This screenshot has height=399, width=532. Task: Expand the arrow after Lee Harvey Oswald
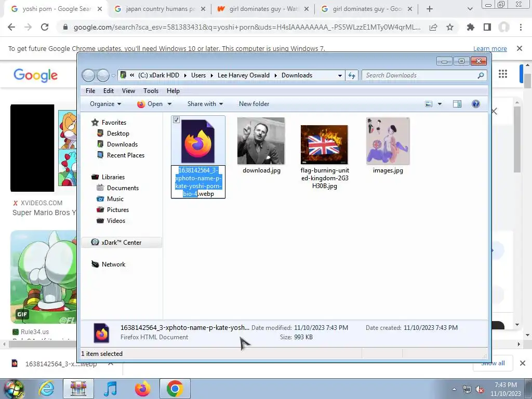[x=275, y=75]
